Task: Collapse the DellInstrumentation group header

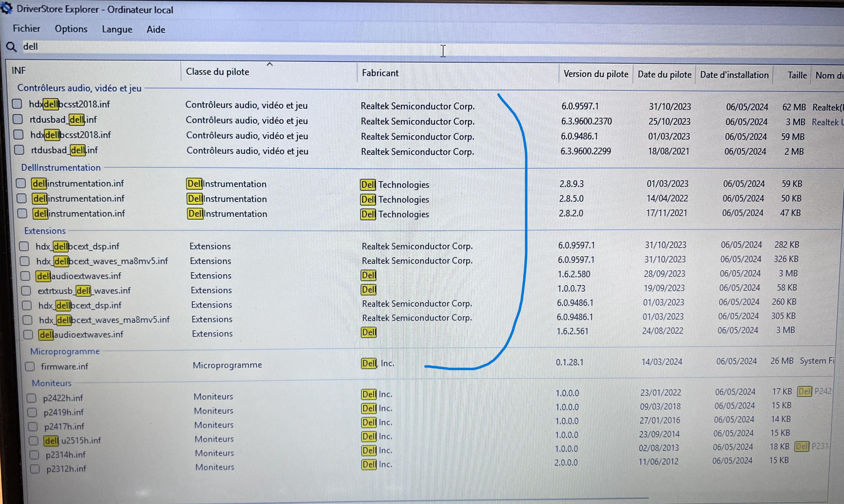Action: [x=61, y=168]
